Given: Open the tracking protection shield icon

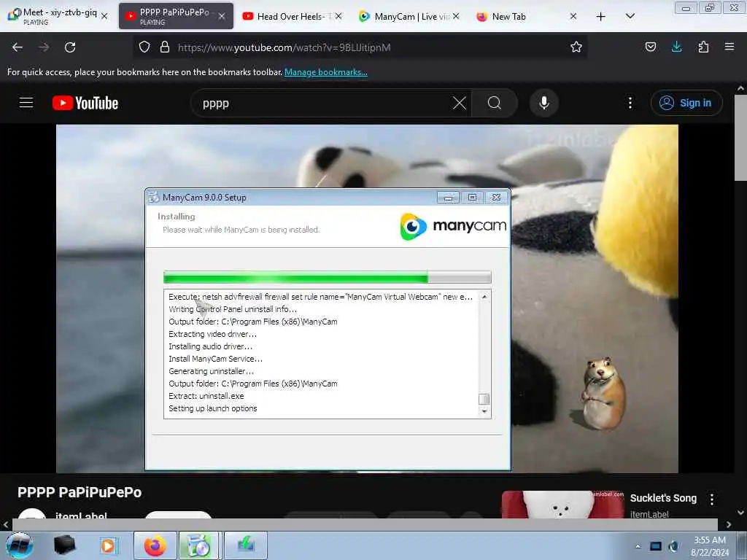Looking at the screenshot, I should [x=144, y=47].
